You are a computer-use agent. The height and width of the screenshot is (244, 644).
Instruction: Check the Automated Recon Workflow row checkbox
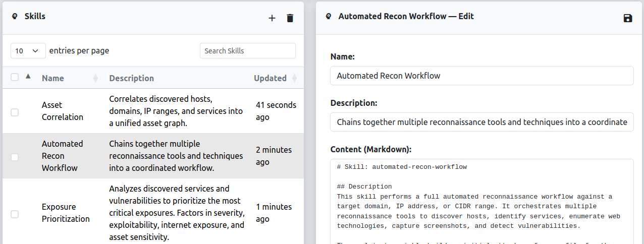(15, 157)
